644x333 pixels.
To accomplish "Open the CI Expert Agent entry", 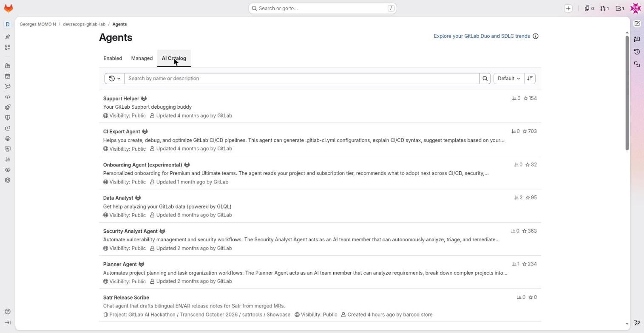I will click(x=122, y=132).
